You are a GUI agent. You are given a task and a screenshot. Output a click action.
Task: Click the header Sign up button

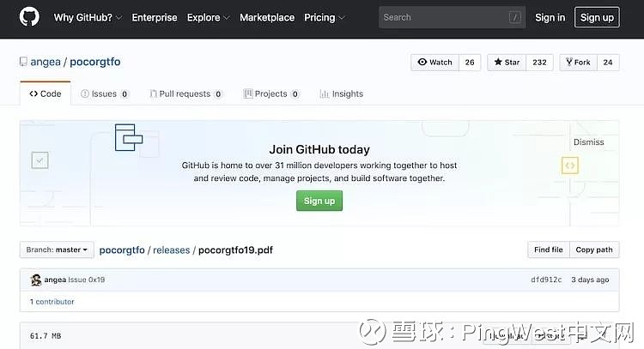[x=597, y=17]
